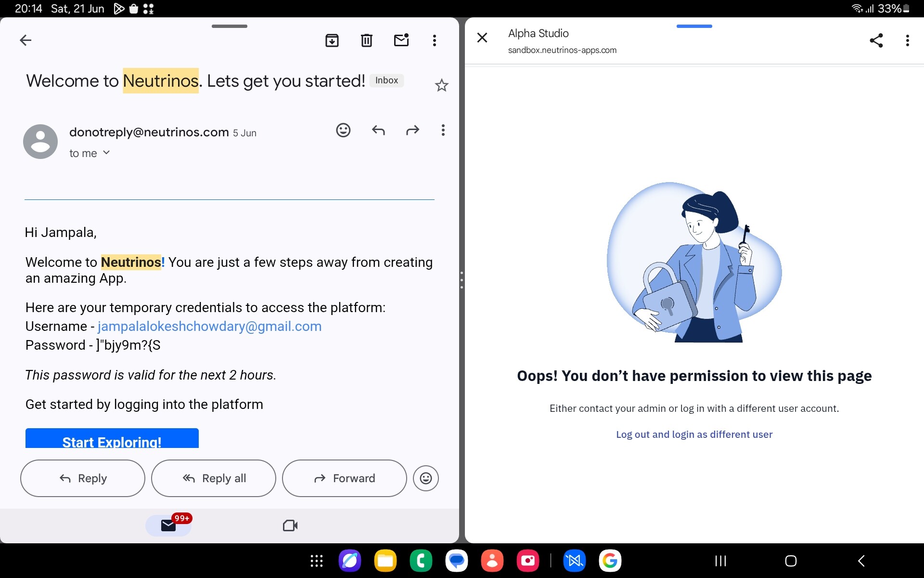Mark the email as unread

(x=401, y=40)
